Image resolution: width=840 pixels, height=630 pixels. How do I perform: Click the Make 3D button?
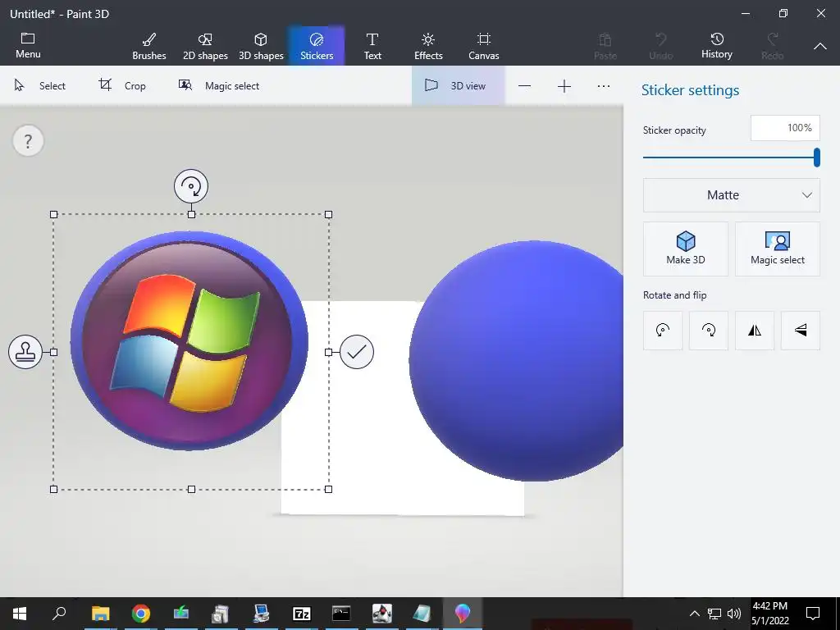(686, 249)
